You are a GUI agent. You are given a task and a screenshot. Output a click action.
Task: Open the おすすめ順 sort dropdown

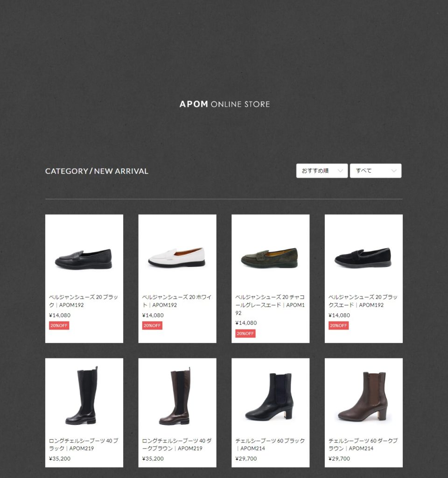click(x=322, y=171)
